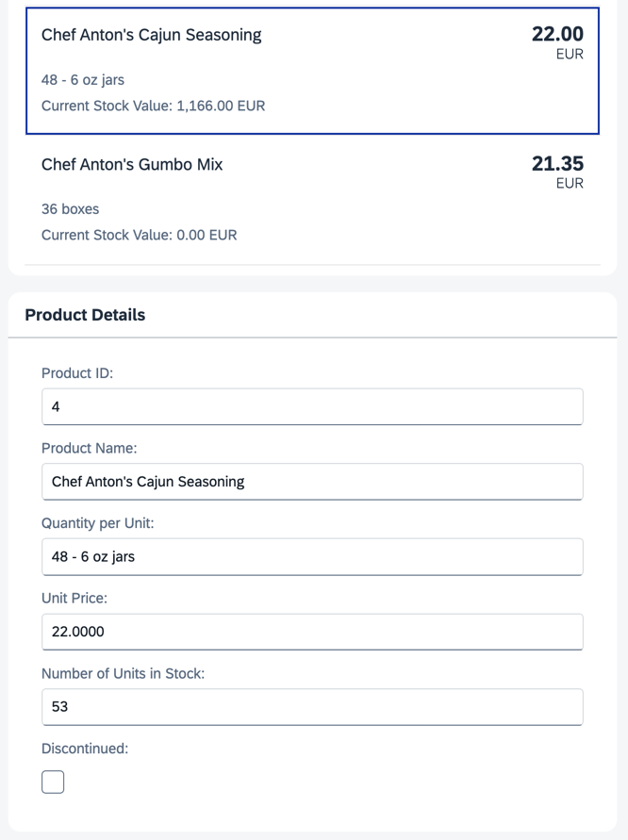The height and width of the screenshot is (840, 628).
Task: Click the Product Details panel header
Action: point(312,315)
